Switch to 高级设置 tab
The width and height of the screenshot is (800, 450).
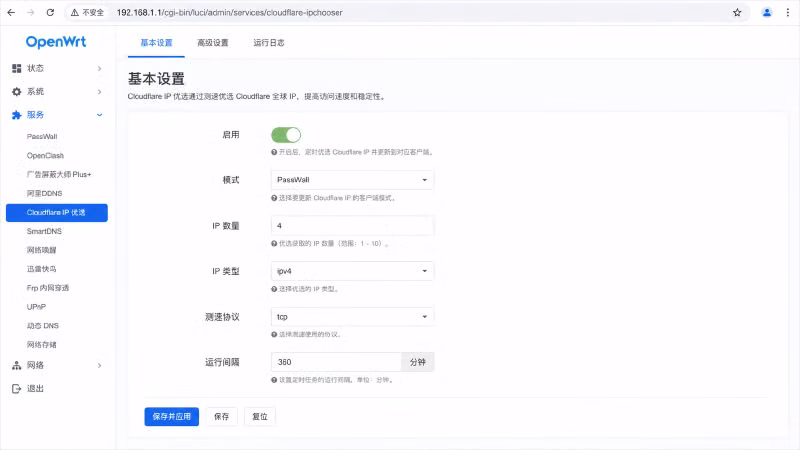pos(213,43)
